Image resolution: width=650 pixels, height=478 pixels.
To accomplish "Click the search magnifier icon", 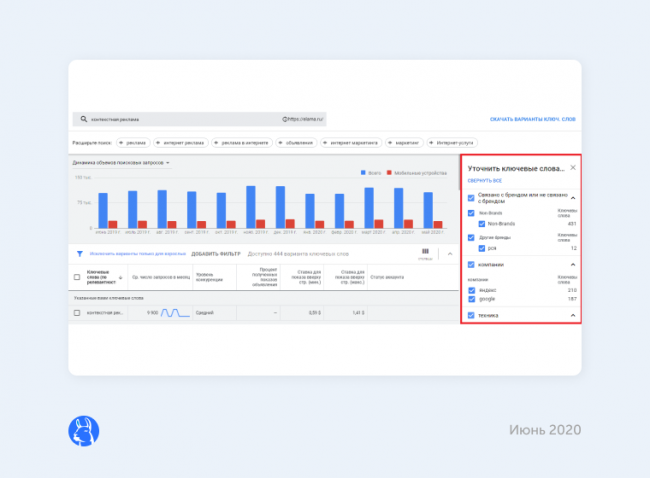I will coord(83,119).
